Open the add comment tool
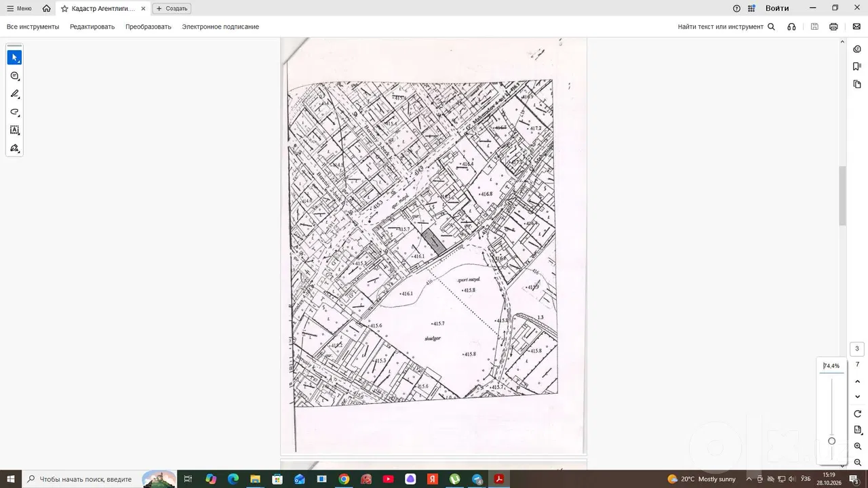This screenshot has width=868, height=488. point(14,76)
